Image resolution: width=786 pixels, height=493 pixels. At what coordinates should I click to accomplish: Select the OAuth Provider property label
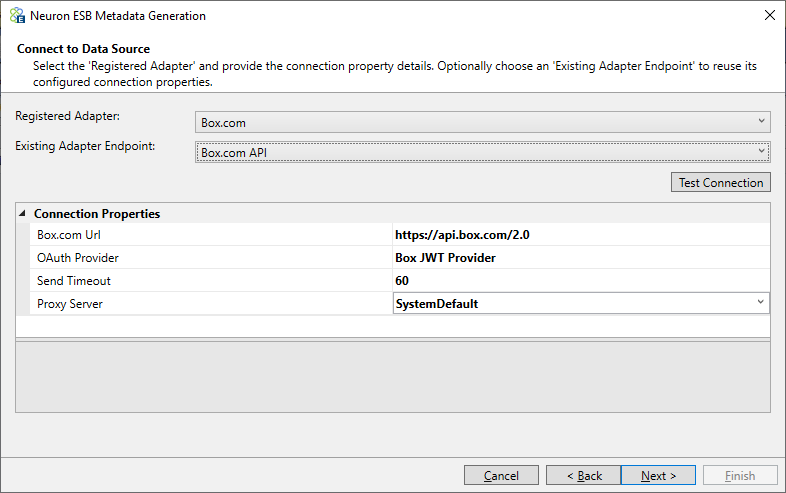(x=78, y=258)
